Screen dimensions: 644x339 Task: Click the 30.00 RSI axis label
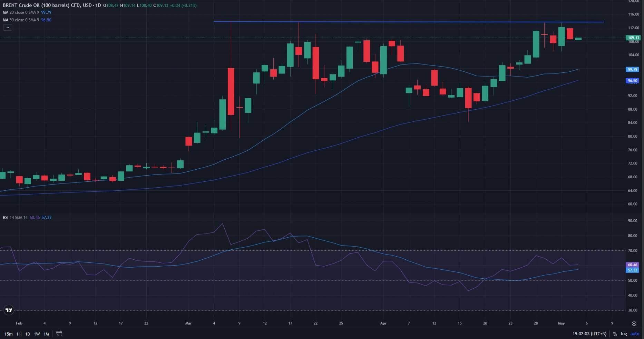tap(633, 310)
